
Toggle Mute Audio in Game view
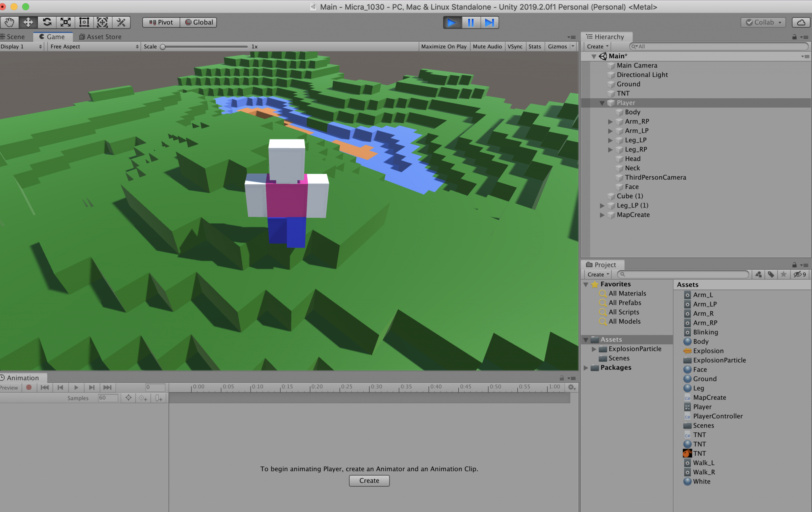[487, 46]
